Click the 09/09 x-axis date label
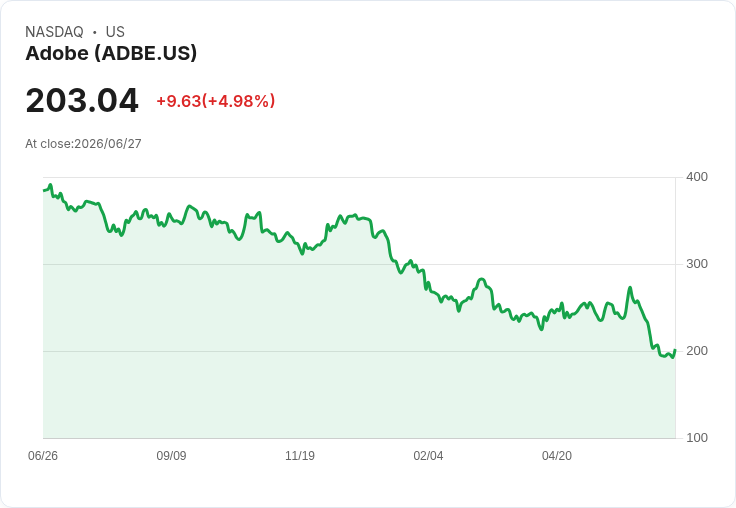This screenshot has height=508, width=736. coord(171,456)
